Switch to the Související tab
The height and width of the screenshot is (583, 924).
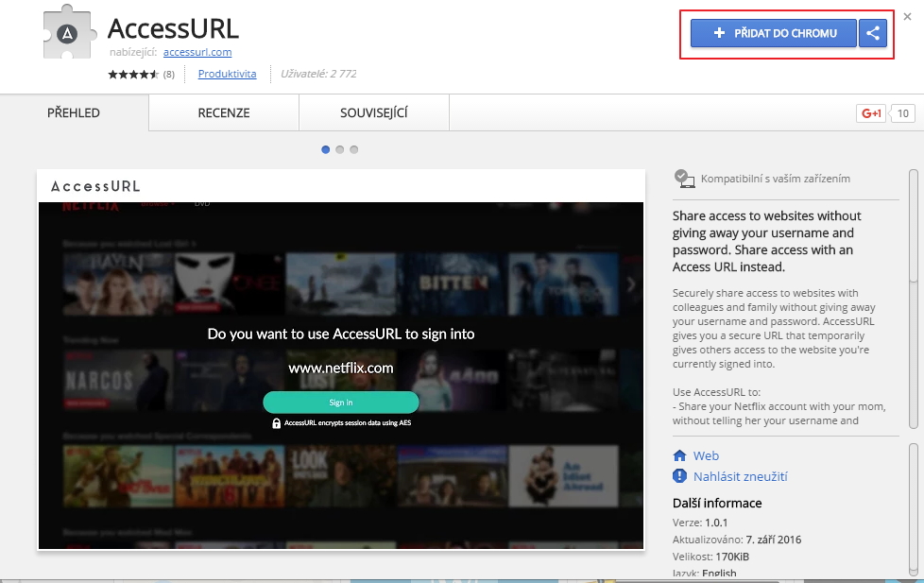pos(373,112)
